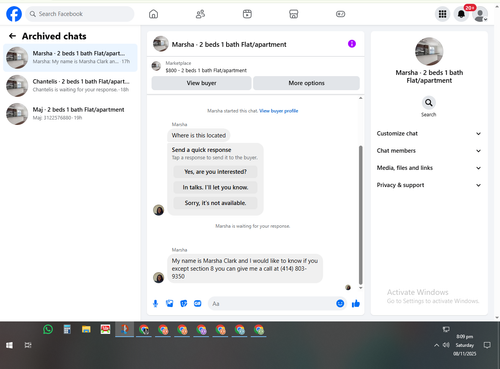This screenshot has width=500, height=369.
Task: Send quick reply "Yes, are you interested?"
Action: pos(215,172)
